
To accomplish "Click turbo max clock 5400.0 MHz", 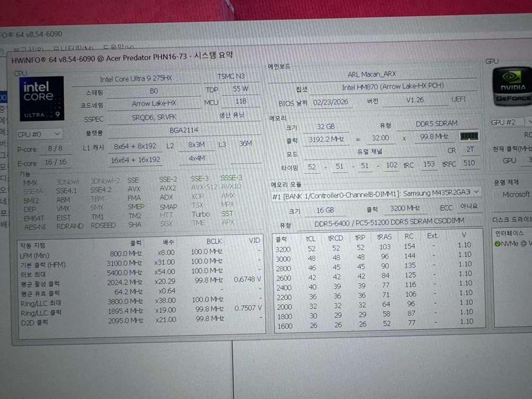I will (x=124, y=273).
